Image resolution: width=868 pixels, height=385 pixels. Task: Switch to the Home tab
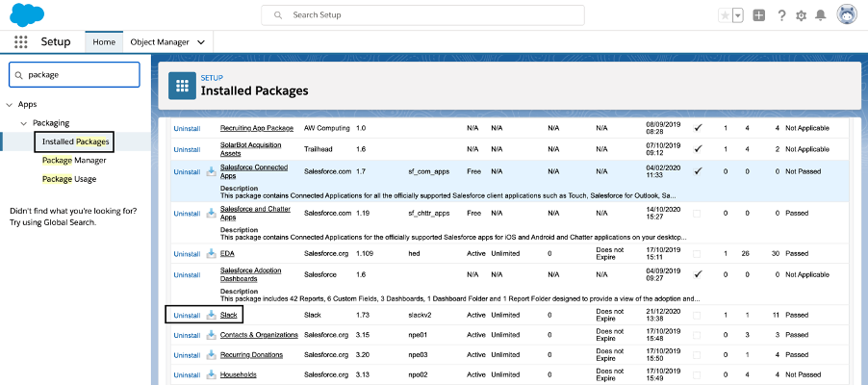tap(104, 42)
